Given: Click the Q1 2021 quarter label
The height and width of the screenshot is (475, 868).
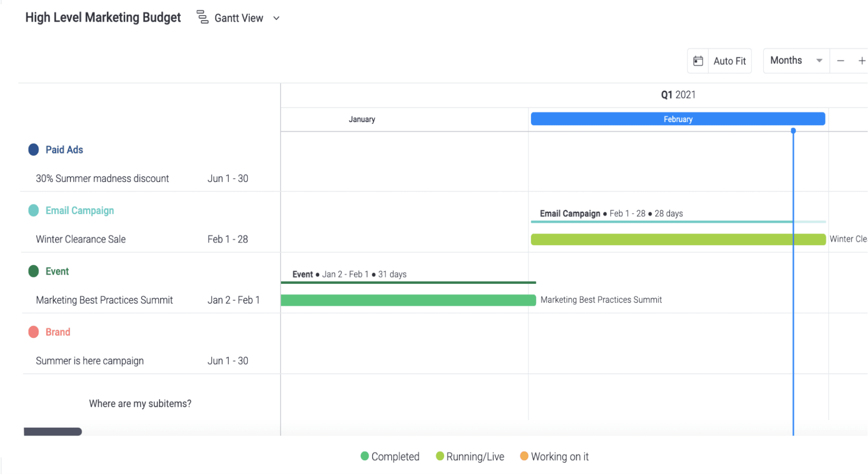Looking at the screenshot, I should pyautogui.click(x=678, y=95).
